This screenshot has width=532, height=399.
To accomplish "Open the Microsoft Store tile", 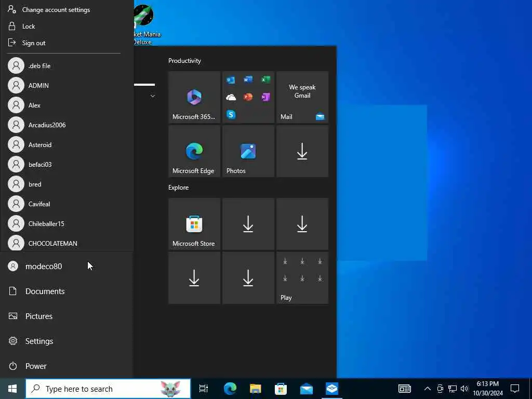I will (194, 224).
